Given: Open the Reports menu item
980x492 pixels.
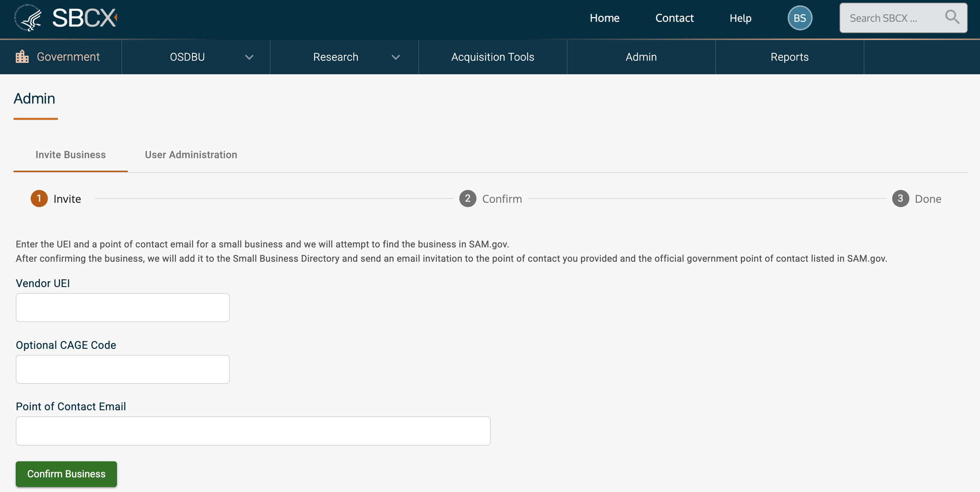Looking at the screenshot, I should pos(789,57).
